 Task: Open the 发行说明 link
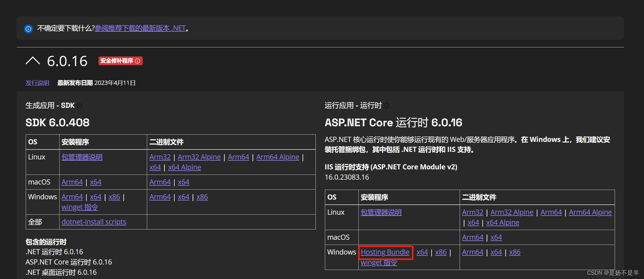click(37, 82)
